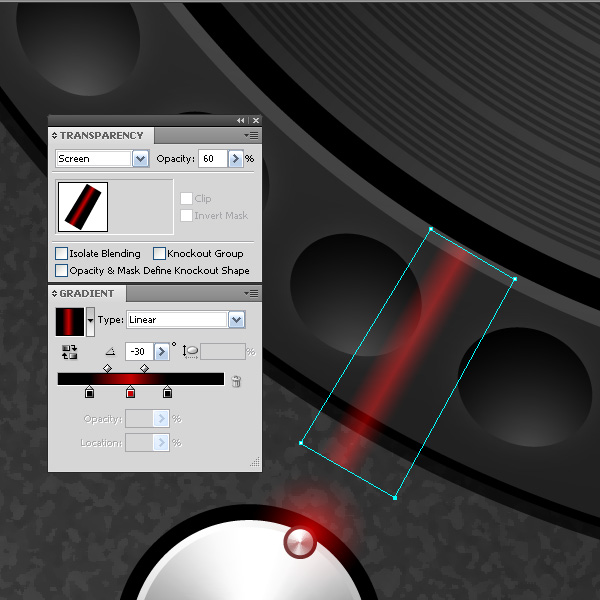Click the Reverse Gradient icon

70,352
